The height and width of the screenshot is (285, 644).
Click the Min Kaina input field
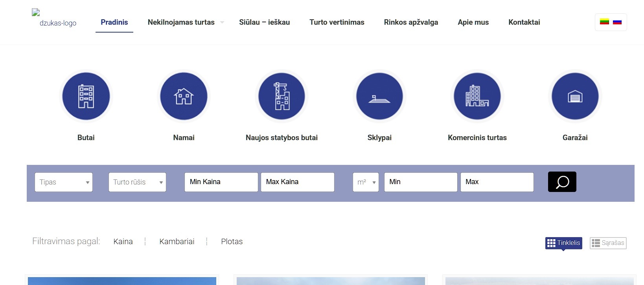tap(221, 182)
